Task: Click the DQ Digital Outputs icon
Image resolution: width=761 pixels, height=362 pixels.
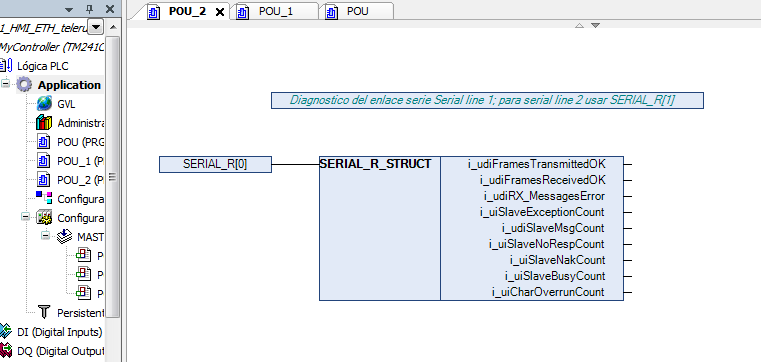Action: [x=6, y=350]
